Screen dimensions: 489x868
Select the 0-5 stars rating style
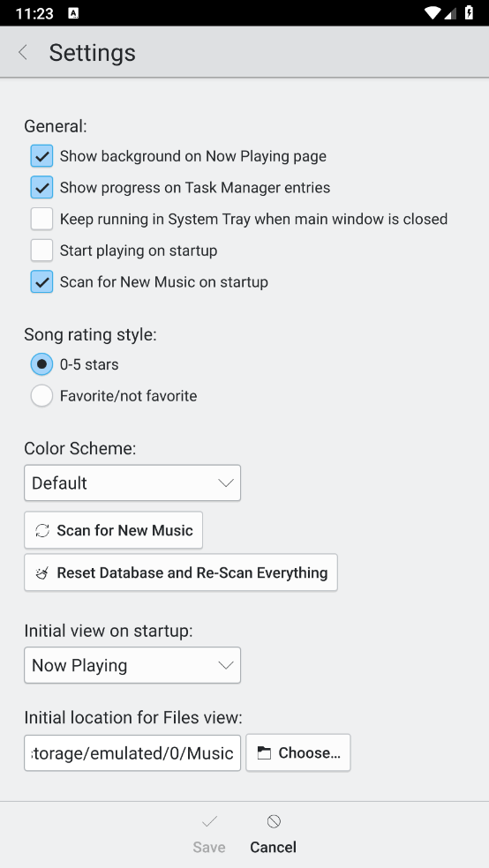(41, 364)
